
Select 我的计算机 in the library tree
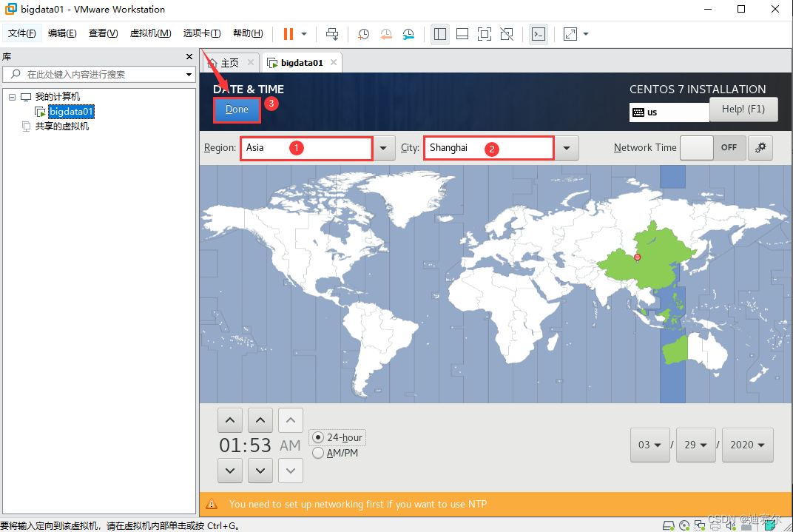click(x=58, y=97)
